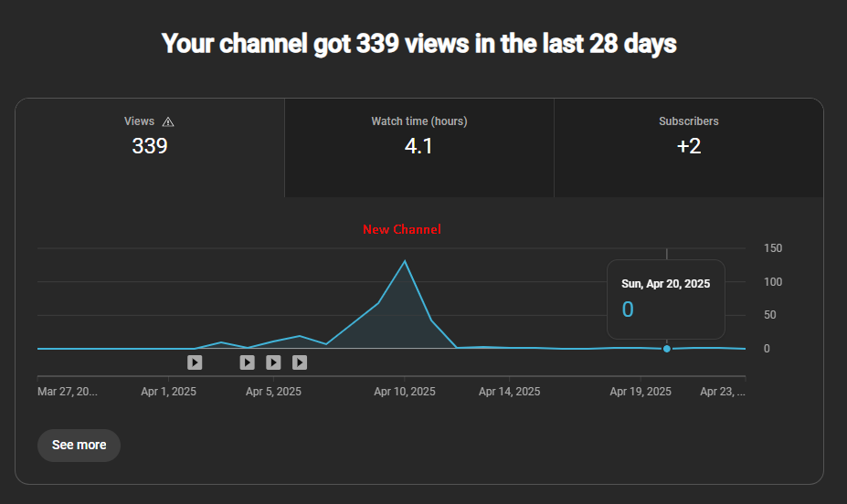
Task: Click the Apr 1, 2025 date label
Action: (169, 392)
